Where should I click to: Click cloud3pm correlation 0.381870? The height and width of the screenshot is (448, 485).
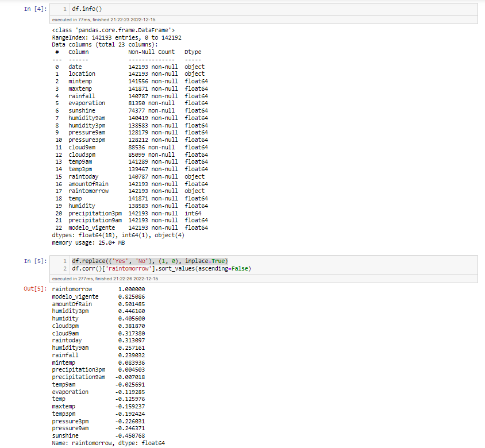[x=132, y=326]
